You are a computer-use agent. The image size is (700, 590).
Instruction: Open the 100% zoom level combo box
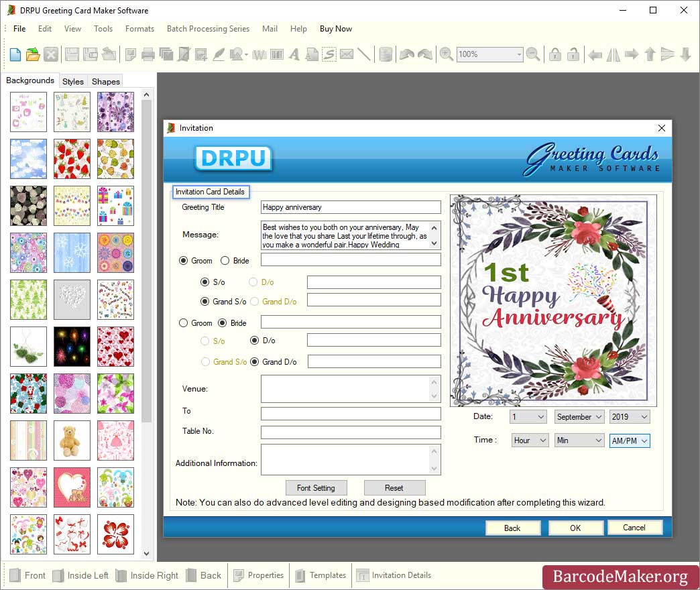[489, 55]
